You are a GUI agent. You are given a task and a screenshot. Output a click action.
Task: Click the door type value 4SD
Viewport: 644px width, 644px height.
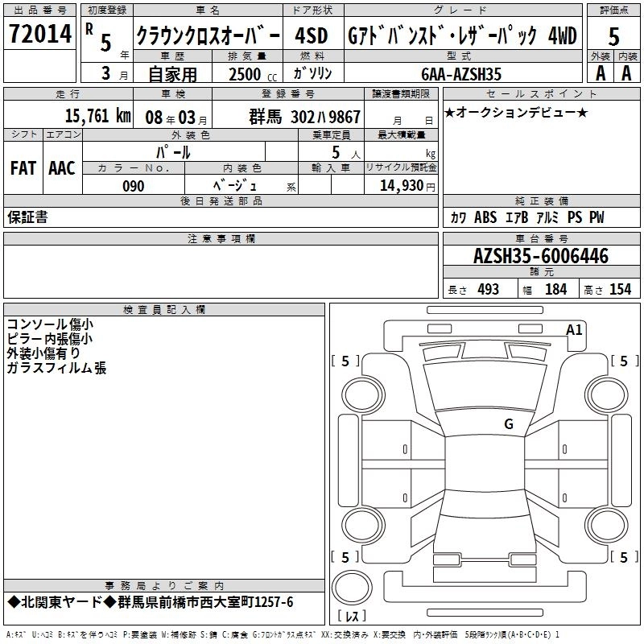(312, 35)
